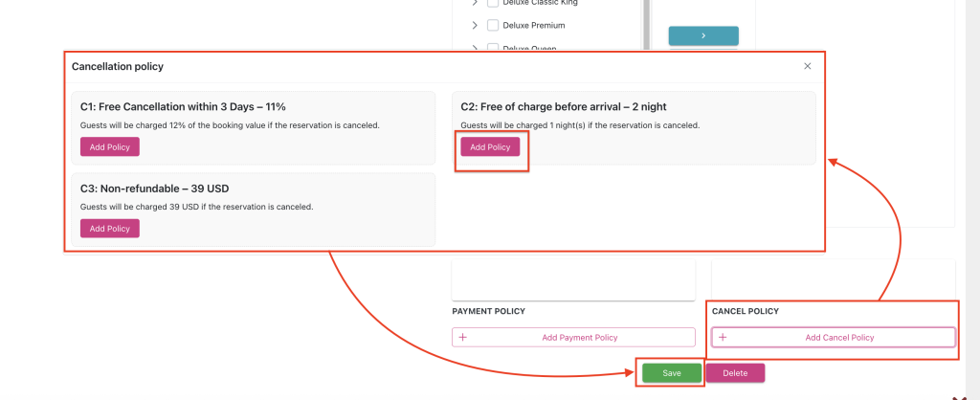Click the Add Payment Policy button

pos(573,337)
